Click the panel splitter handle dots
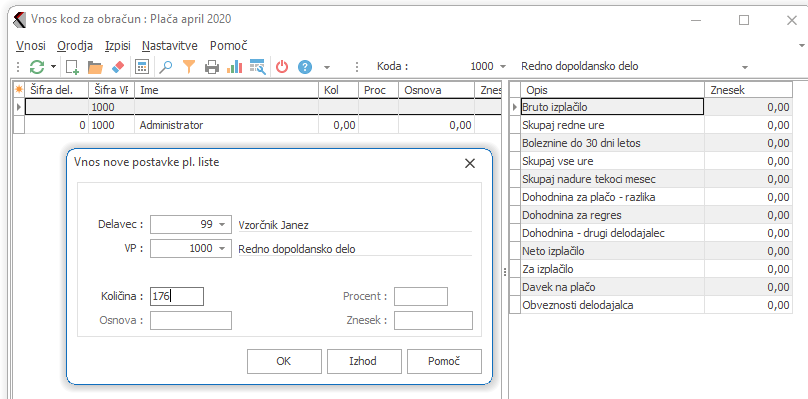The height and width of the screenshot is (399, 808). (505, 272)
